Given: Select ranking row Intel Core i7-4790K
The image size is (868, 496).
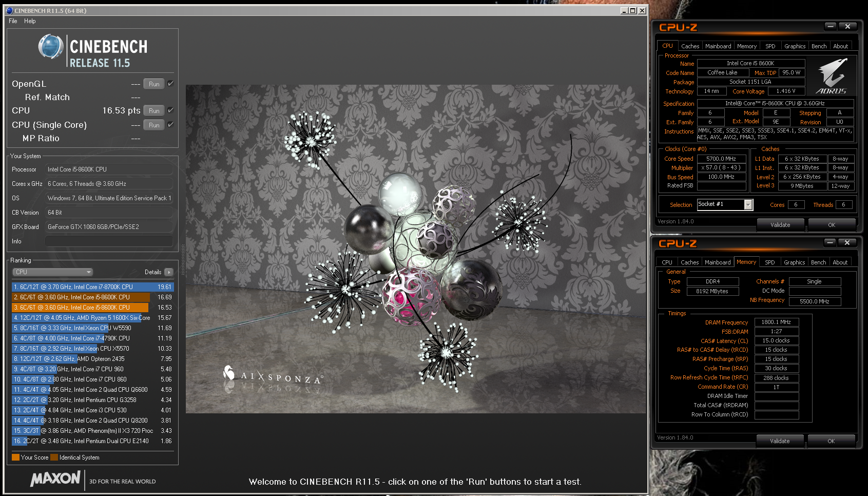Looking at the screenshot, I should (93, 338).
